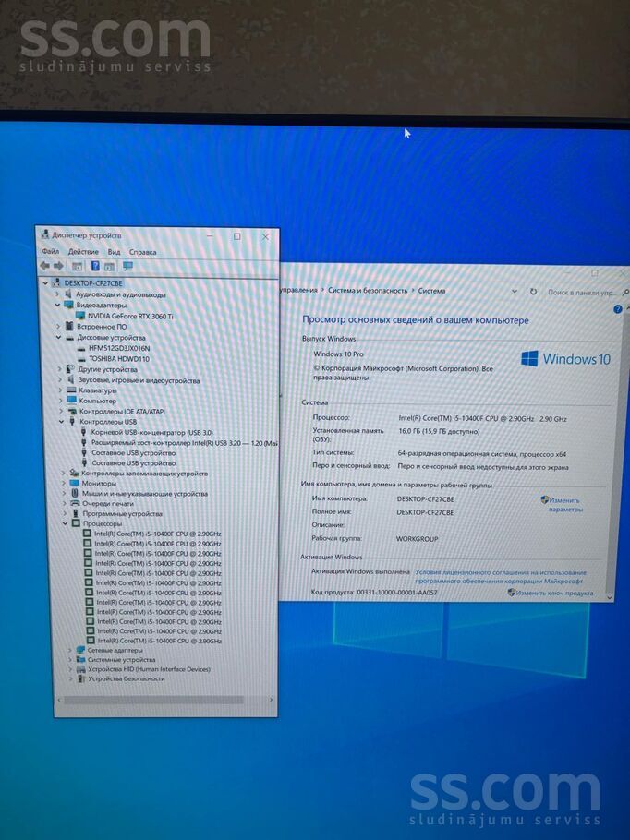The image size is (630, 840).
Task: Click the blue Help question-mark toolbar icon
Action: click(95, 266)
